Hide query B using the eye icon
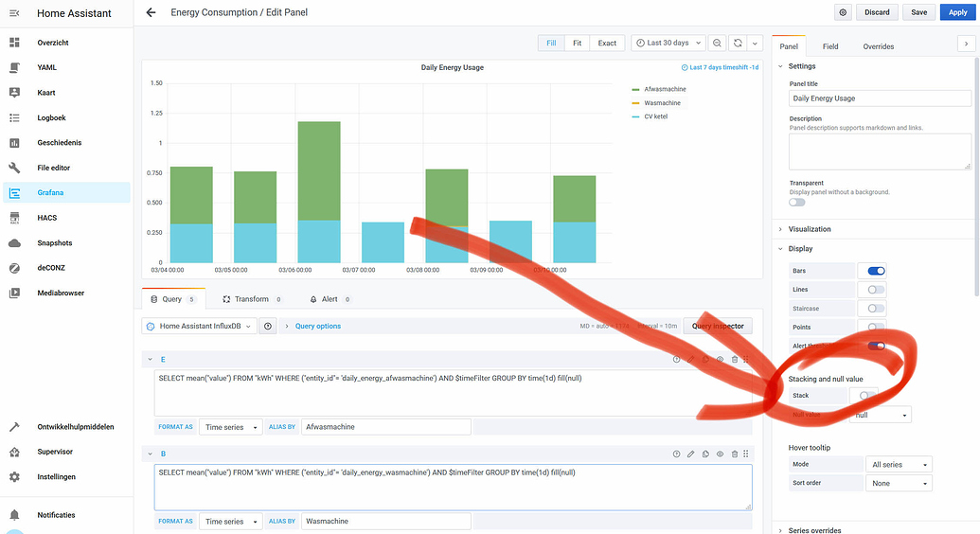 click(x=720, y=454)
